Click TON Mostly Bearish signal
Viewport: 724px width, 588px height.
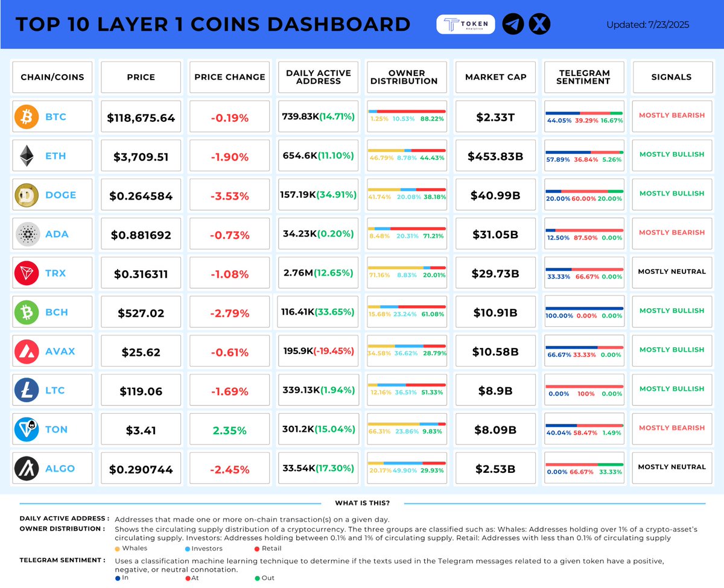point(672,428)
